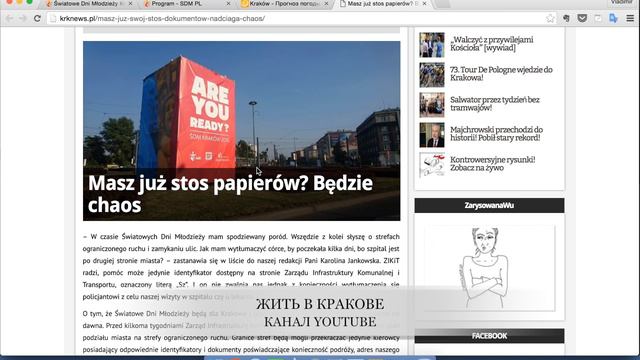Select the Masz już stos papierów tab
The image size is (640, 360).
(382, 4)
